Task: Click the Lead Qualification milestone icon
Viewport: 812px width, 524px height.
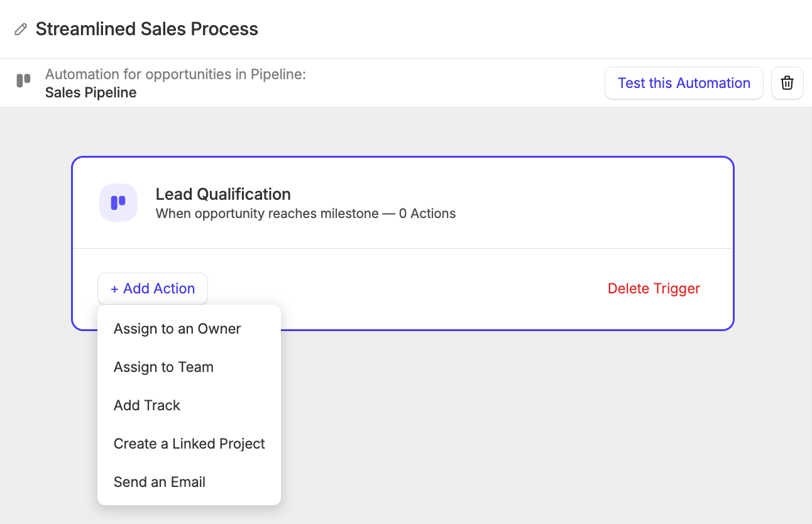Action: [118, 203]
